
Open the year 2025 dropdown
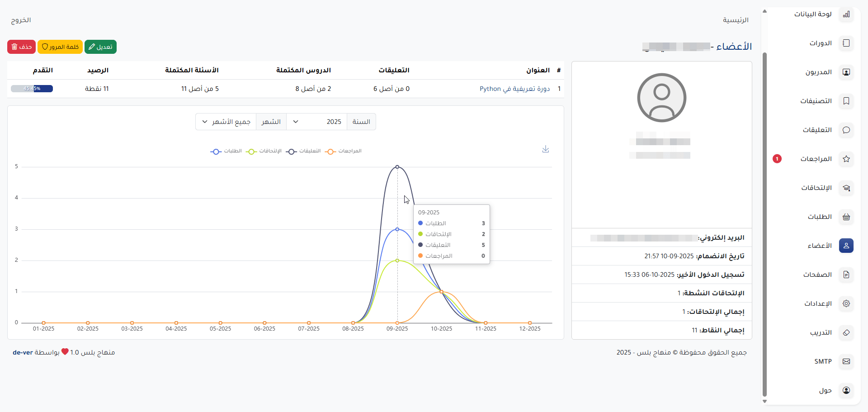pyautogui.click(x=316, y=122)
